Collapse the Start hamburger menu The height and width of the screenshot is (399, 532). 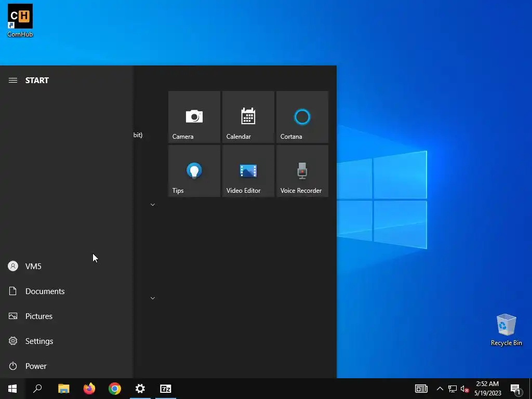click(13, 81)
